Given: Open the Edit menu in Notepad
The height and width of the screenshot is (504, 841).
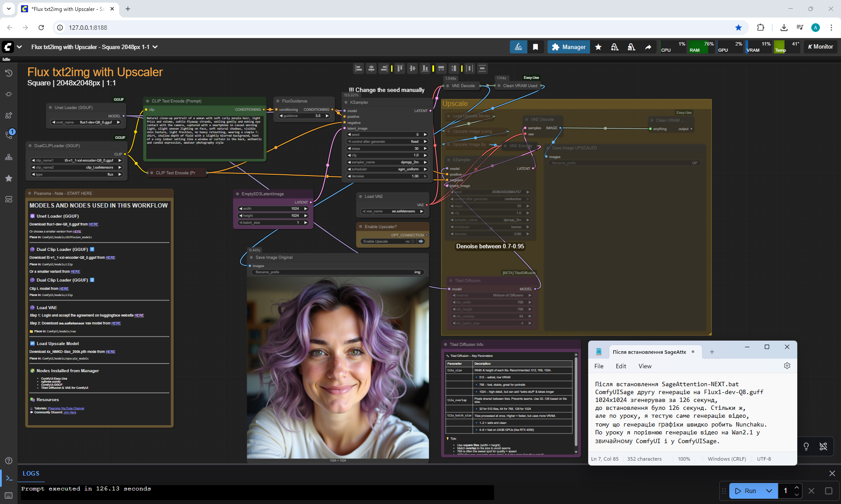Looking at the screenshot, I should click(x=621, y=366).
